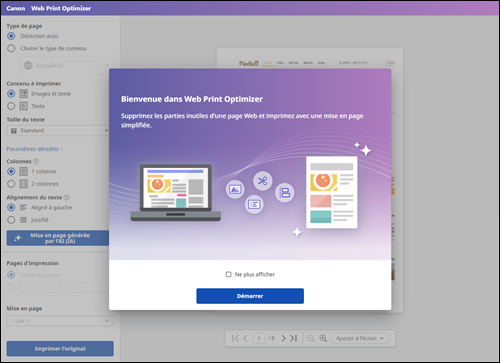This screenshot has height=363, width=500.
Task: Click the current page number field
Action: pos(259,338)
